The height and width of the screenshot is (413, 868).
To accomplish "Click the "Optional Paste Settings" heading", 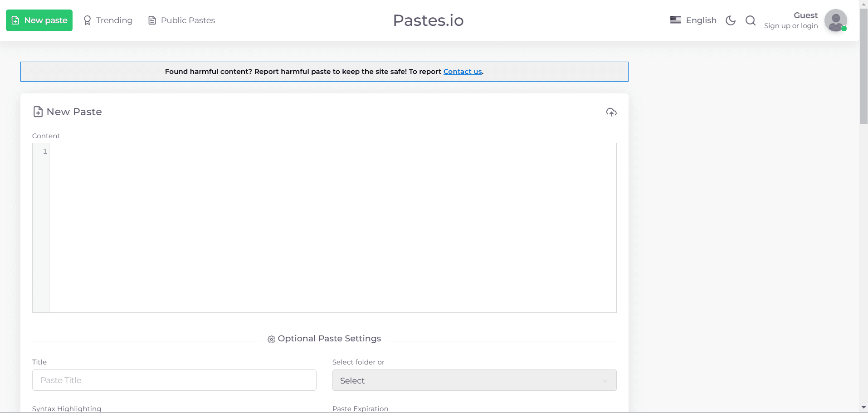I will click(x=324, y=339).
